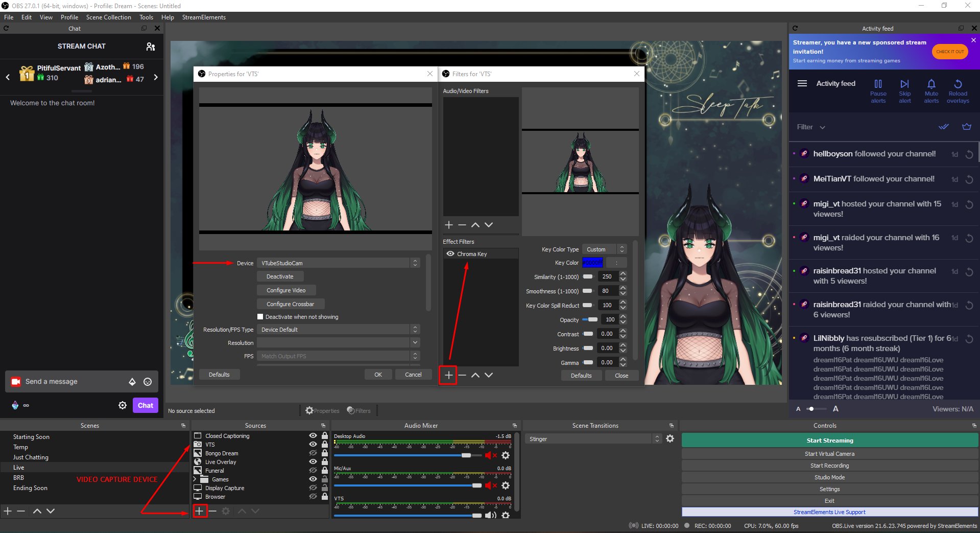Pause alerts in the activity feed
The width and height of the screenshot is (980, 533).
[878, 89]
